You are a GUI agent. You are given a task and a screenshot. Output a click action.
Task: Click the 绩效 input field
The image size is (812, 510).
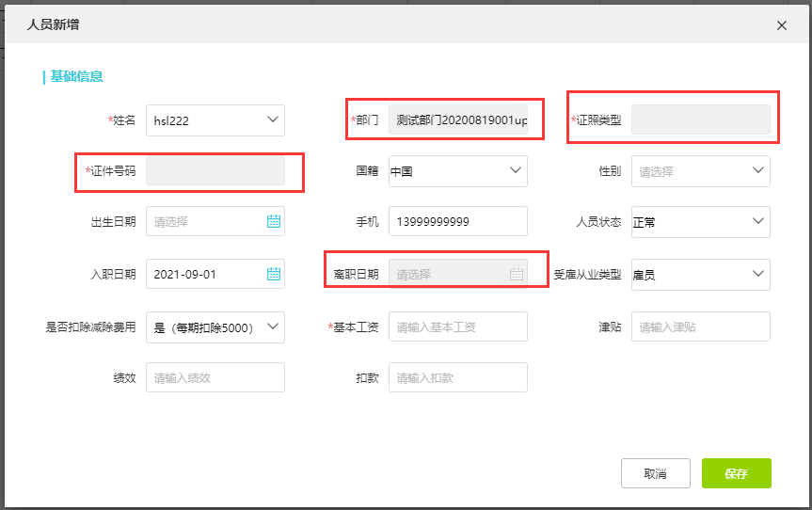click(215, 377)
